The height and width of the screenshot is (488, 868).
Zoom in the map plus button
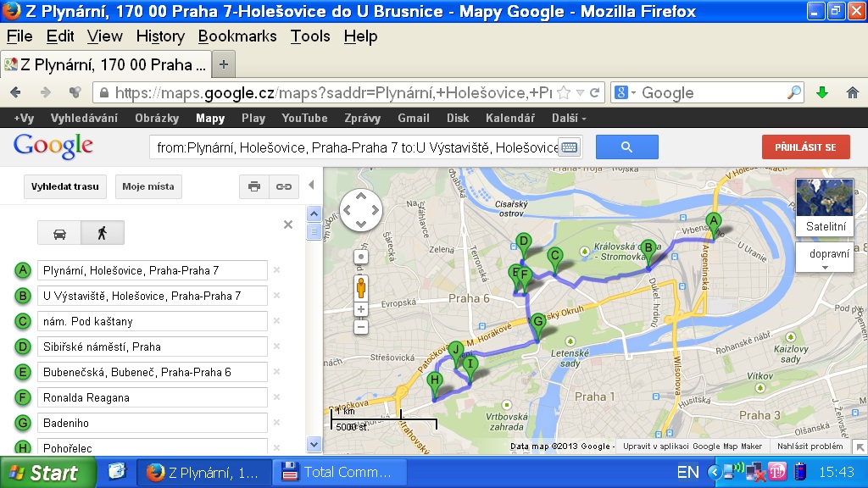click(x=361, y=309)
